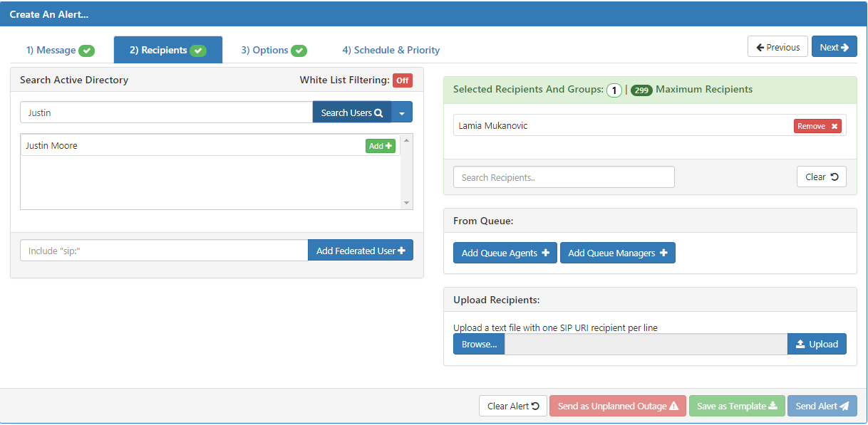This screenshot has height=425, width=868.
Task: Click Upload button with upload icon
Action: [x=817, y=344]
